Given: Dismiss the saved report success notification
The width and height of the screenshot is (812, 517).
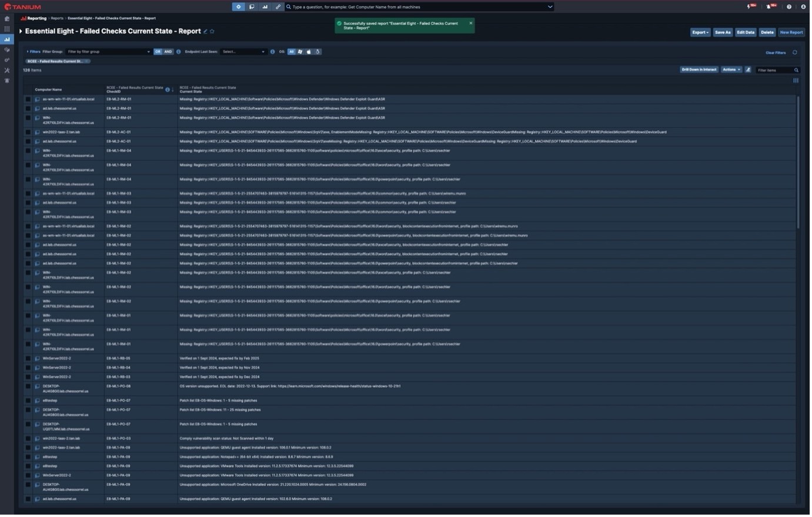Looking at the screenshot, I should (x=472, y=23).
